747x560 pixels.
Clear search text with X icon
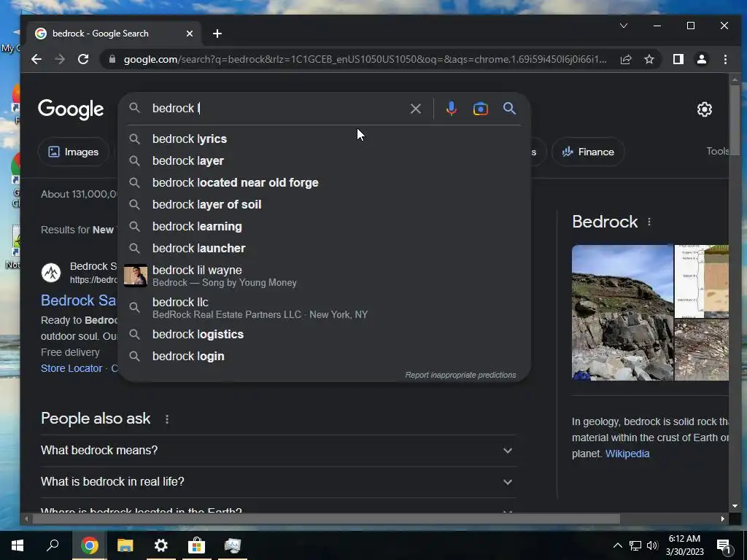coord(415,109)
